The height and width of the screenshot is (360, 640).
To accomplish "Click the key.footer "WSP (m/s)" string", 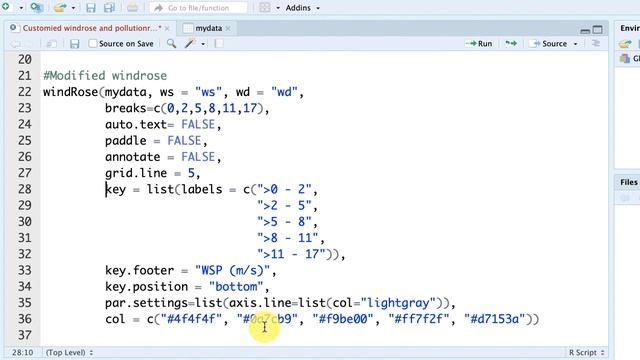I will [x=232, y=270].
